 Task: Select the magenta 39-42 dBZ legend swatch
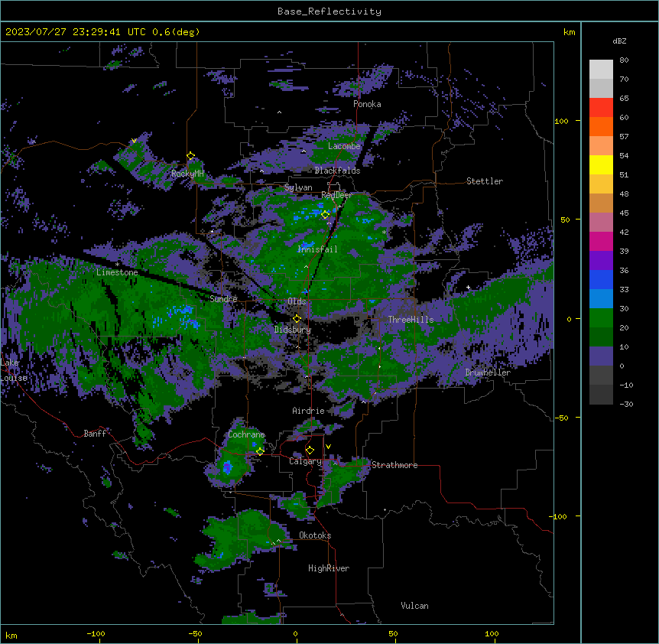tap(601, 241)
